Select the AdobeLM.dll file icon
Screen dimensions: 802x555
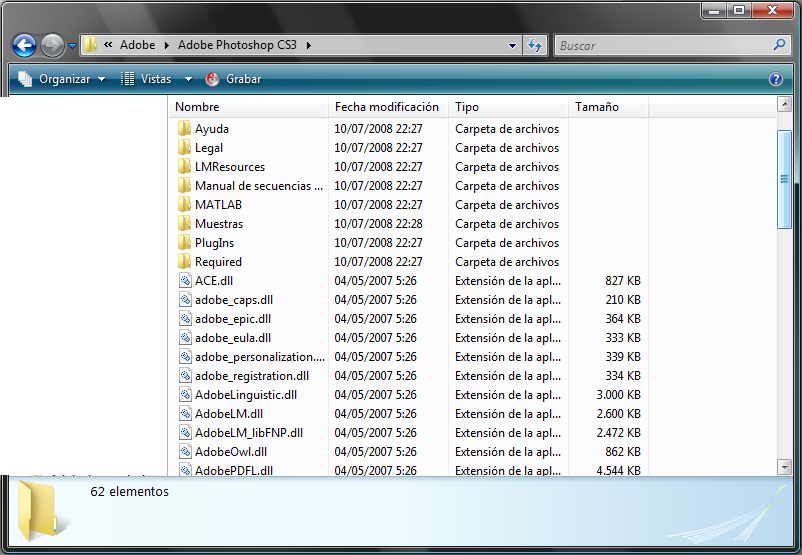click(x=185, y=413)
